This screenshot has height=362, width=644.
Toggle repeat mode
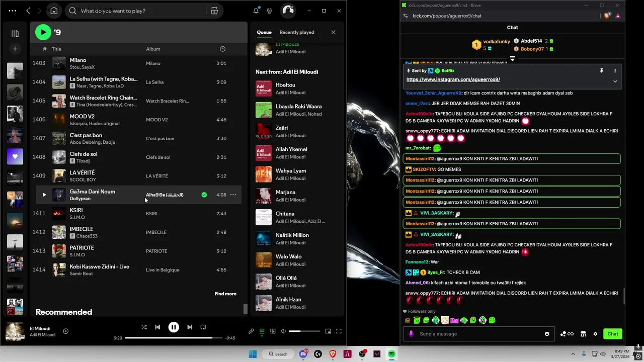203,327
